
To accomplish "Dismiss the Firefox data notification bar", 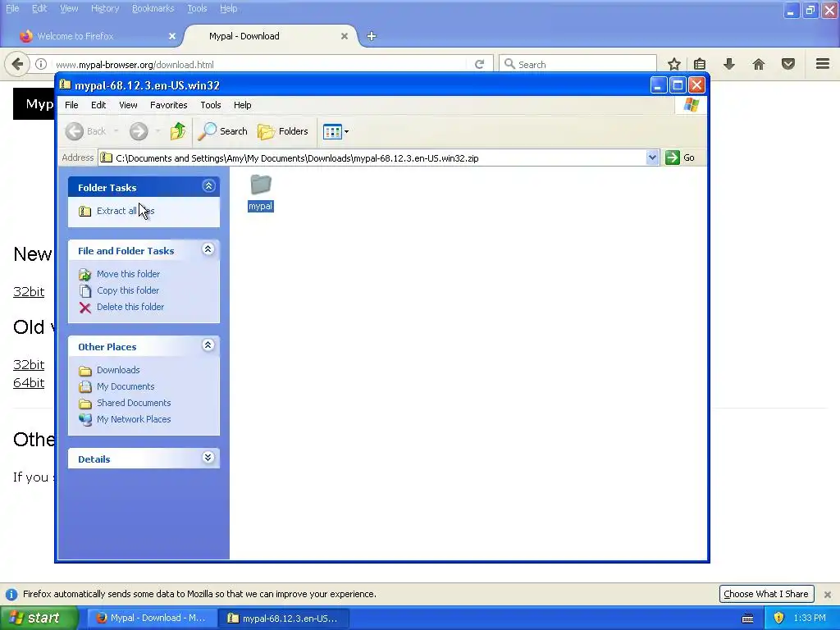I will (828, 594).
